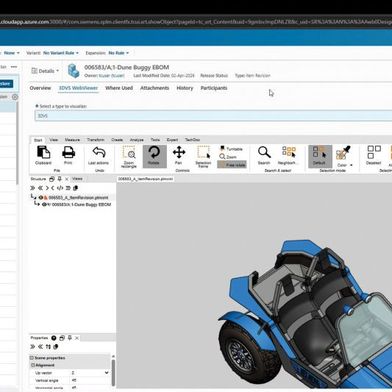Image resolution: width=392 pixels, height=392 pixels.
Task: Open the TechDoc ribbon tab
Action: click(x=192, y=140)
